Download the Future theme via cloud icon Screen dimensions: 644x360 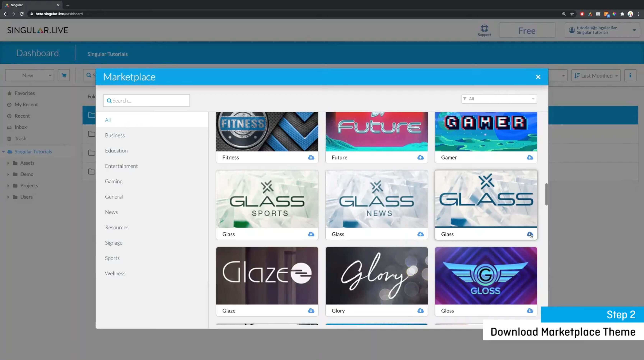(421, 157)
